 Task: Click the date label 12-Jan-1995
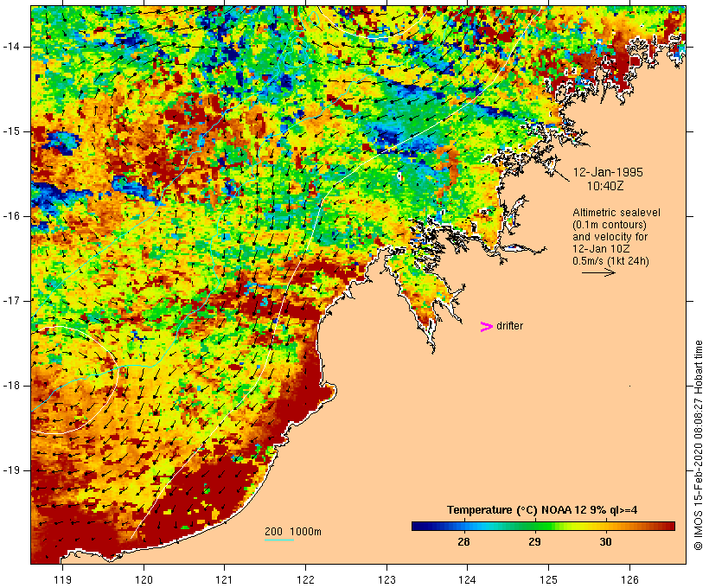click(x=608, y=172)
